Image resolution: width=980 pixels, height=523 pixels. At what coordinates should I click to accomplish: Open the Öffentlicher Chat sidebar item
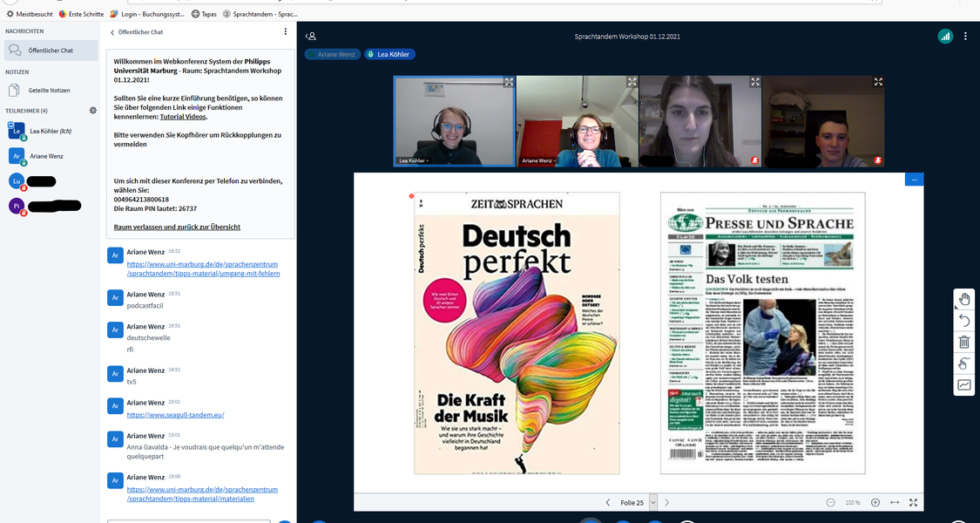[51, 50]
